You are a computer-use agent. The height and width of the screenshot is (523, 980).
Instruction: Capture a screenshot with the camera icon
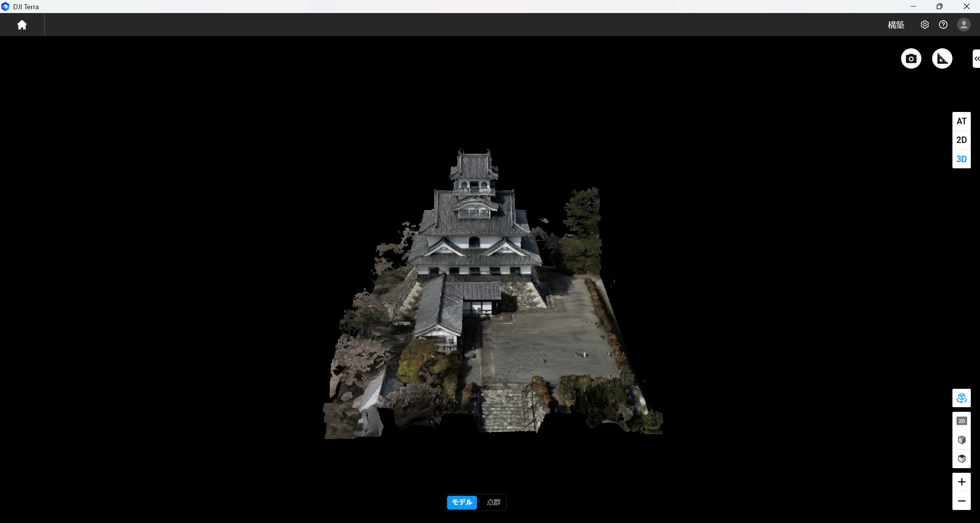pos(911,59)
